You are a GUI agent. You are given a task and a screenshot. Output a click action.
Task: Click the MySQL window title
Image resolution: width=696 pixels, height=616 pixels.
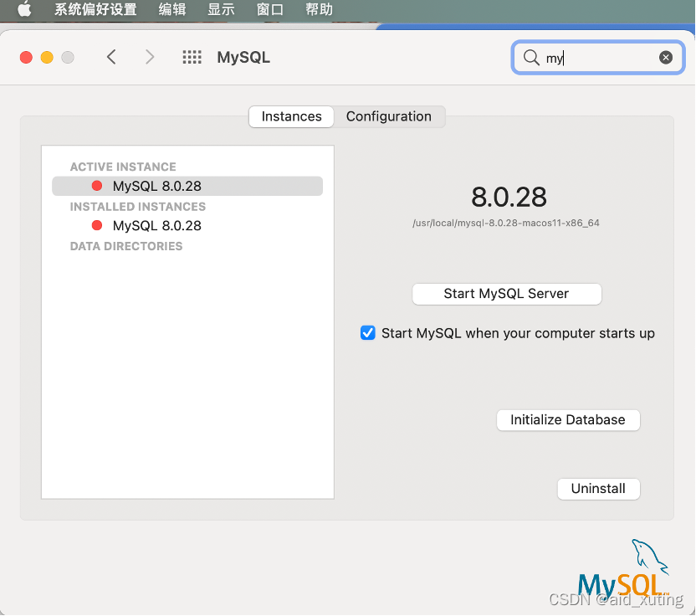(x=243, y=57)
